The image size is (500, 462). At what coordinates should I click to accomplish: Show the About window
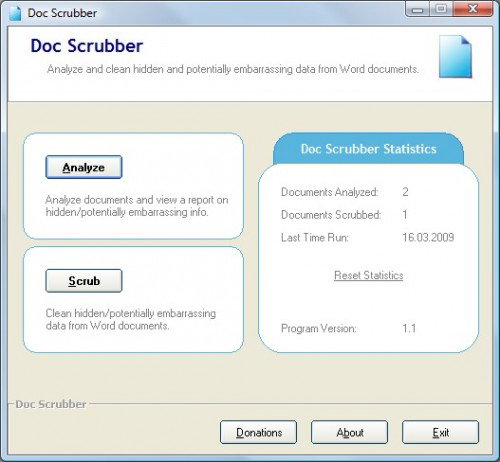click(x=350, y=432)
